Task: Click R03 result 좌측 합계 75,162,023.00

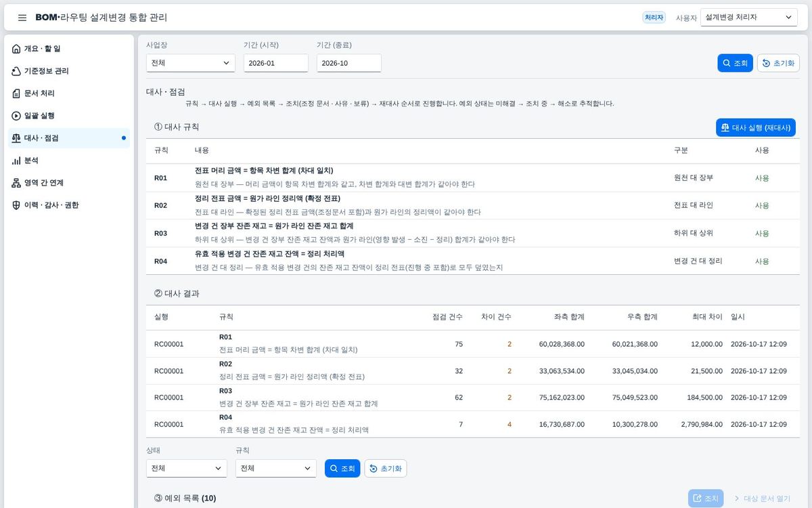Action: point(562,398)
